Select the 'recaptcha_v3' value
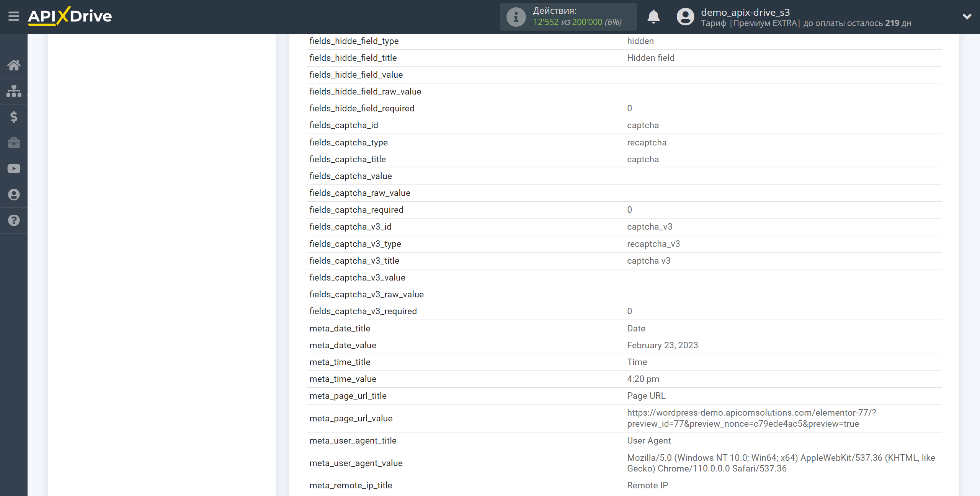The image size is (980, 496). tap(653, 244)
